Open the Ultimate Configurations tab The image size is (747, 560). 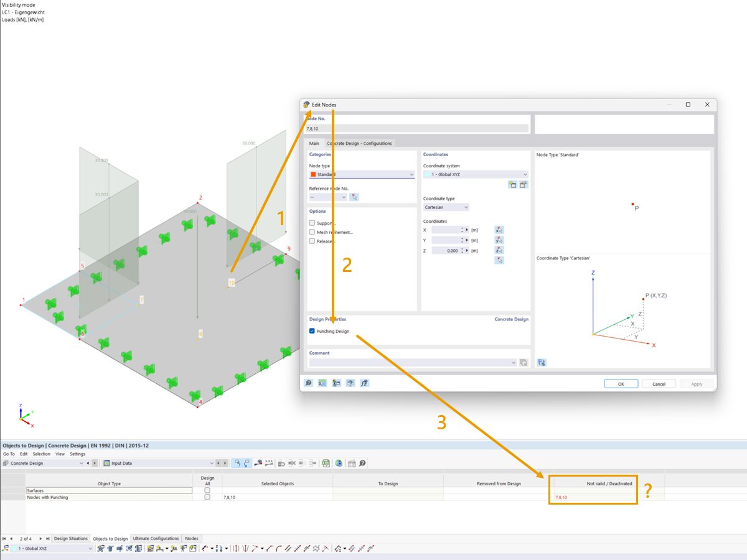(156, 538)
